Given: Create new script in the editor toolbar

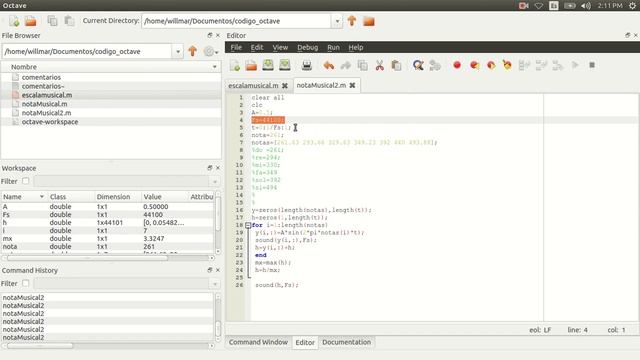Looking at the screenshot, I should tap(235, 65).
